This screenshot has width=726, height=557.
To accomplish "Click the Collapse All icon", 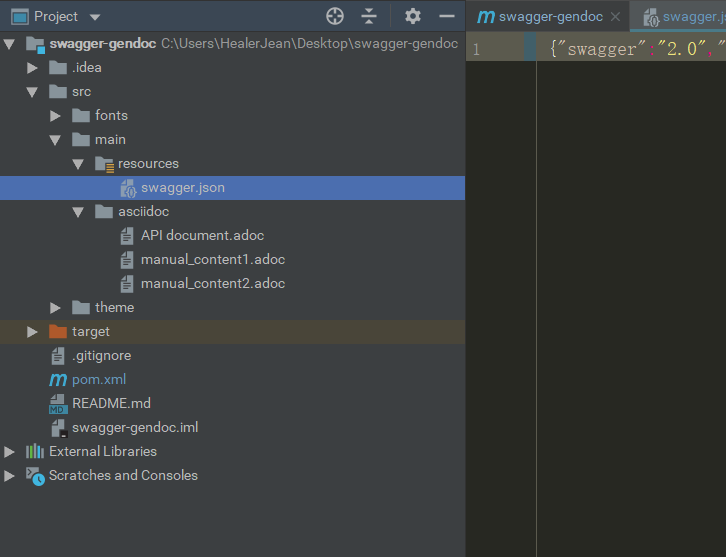I will [370, 16].
